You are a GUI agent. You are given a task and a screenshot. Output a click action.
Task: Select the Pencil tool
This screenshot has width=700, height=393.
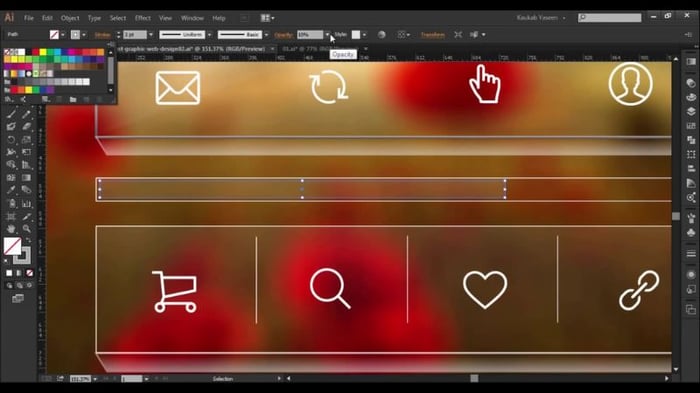pos(26,114)
